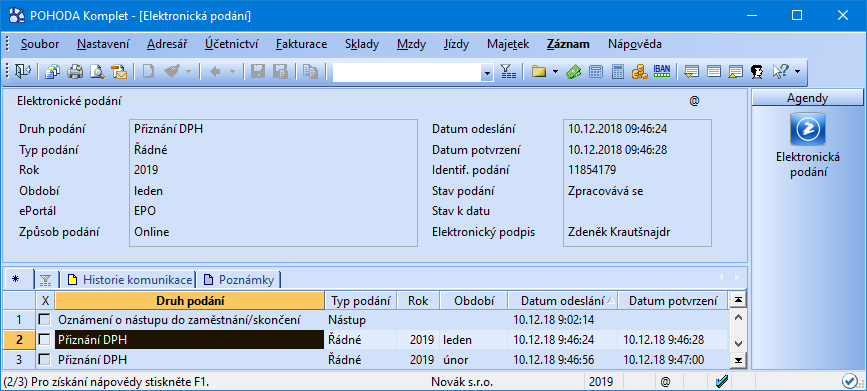Expand the brush icon dropdown arrow
Screen dimensions: 867x391
pos(188,71)
